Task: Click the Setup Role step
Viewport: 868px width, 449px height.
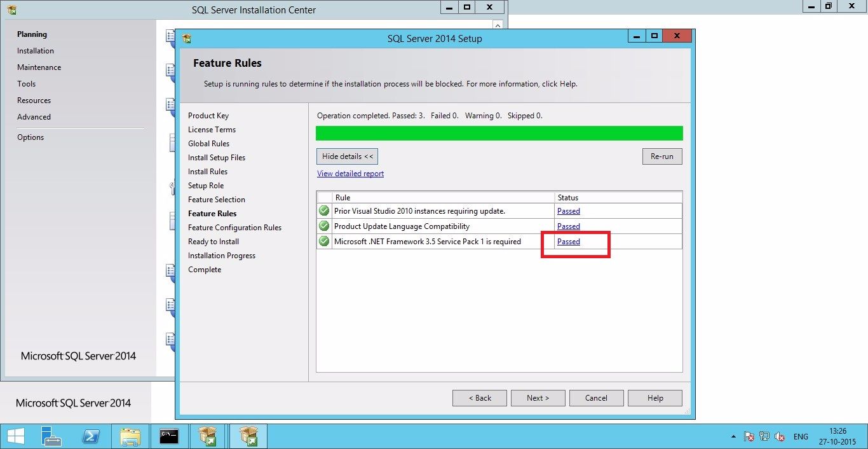Action: pos(206,186)
